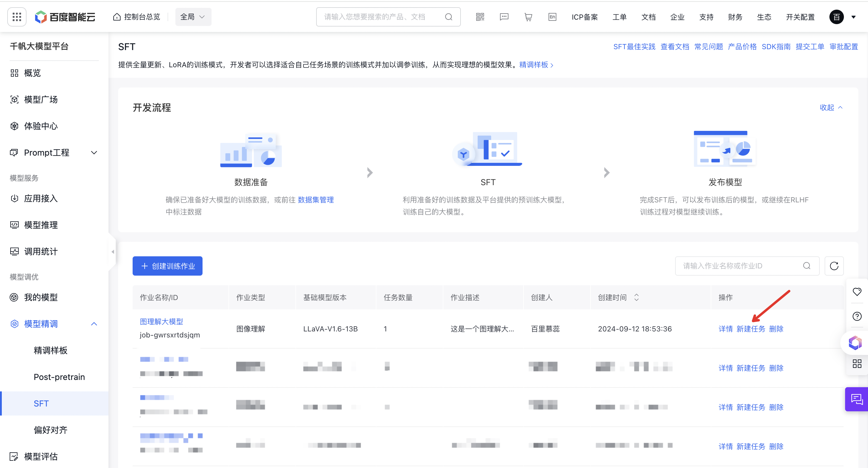Open the 产品价格 link
868x468 pixels.
coord(742,46)
